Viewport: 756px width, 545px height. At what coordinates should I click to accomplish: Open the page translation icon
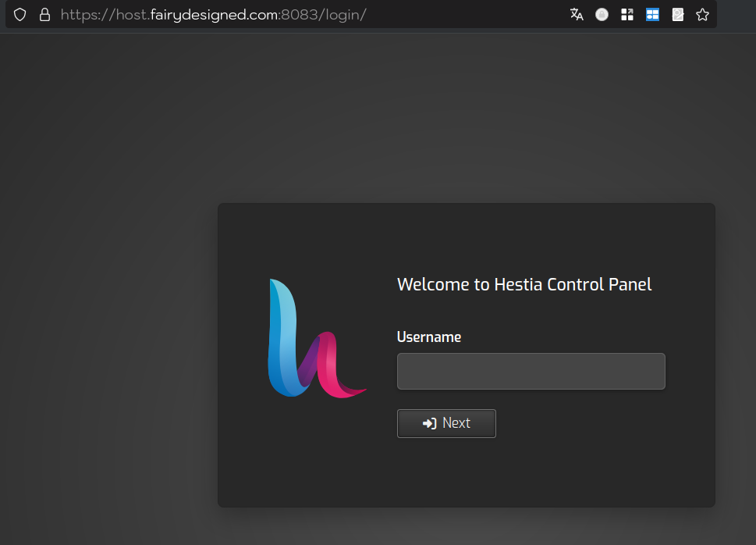[x=577, y=15]
